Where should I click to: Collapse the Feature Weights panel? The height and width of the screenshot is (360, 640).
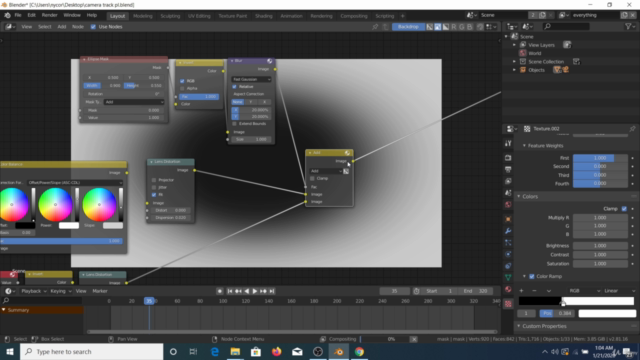click(x=524, y=146)
